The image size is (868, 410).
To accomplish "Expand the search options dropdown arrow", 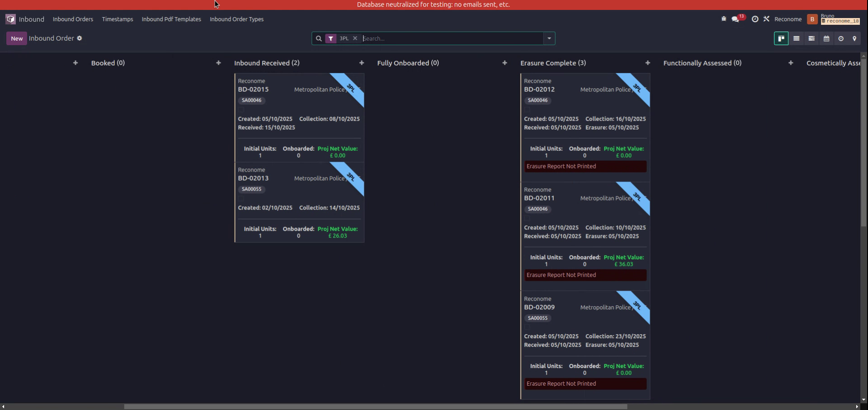I will tap(548, 38).
